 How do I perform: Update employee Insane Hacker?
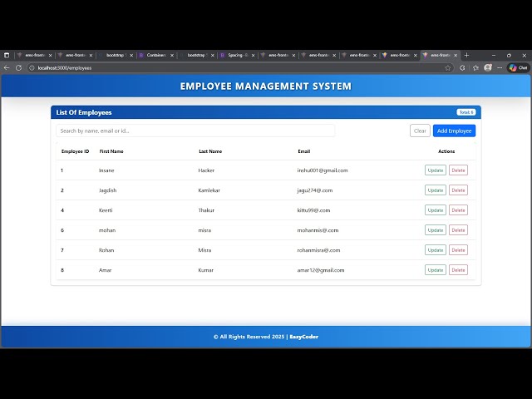[436, 170]
